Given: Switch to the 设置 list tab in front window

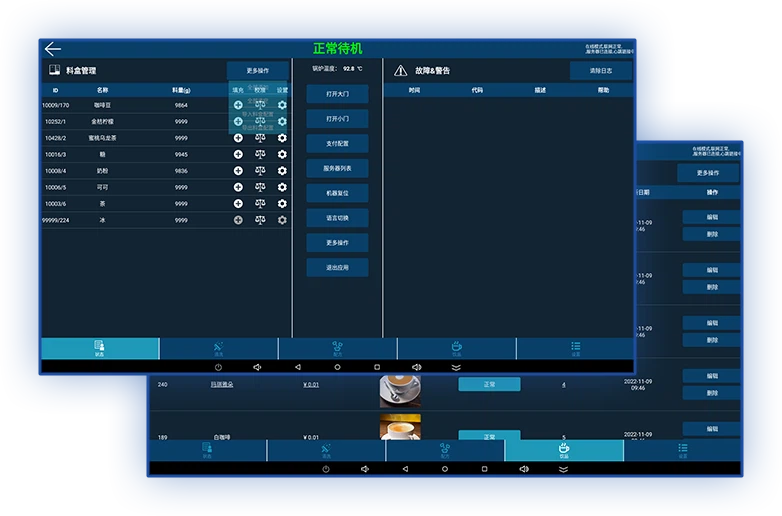Looking at the screenshot, I should coord(576,348).
